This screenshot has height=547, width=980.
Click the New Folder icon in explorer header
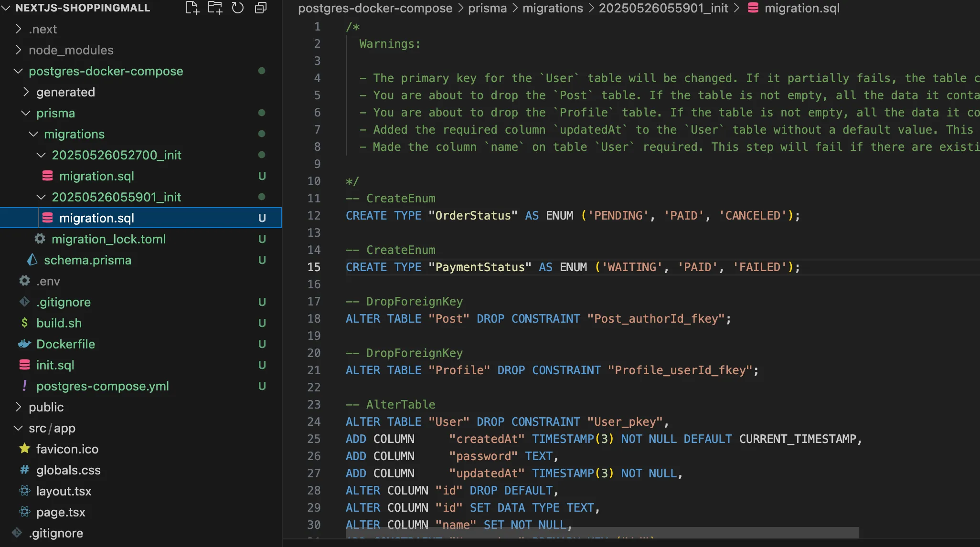(215, 8)
